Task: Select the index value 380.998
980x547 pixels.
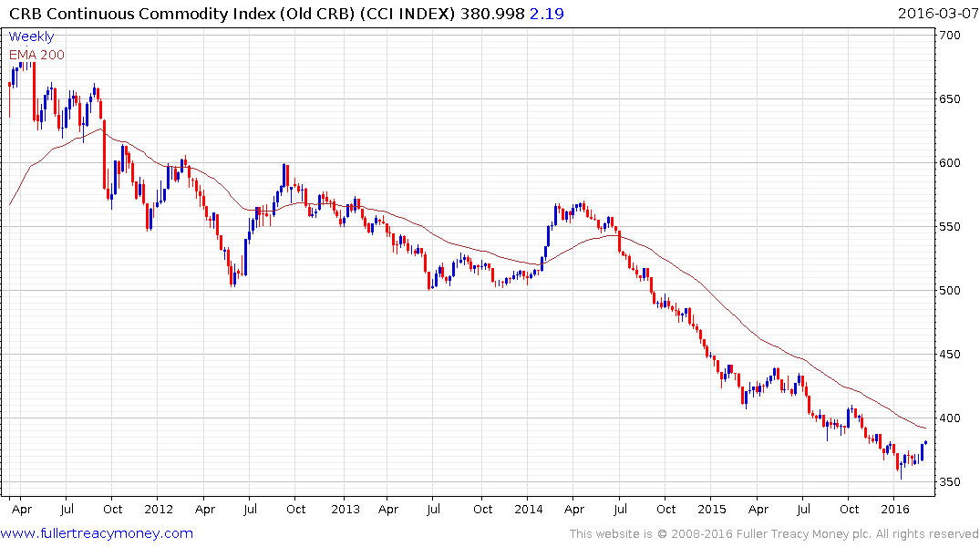Action: [492, 14]
